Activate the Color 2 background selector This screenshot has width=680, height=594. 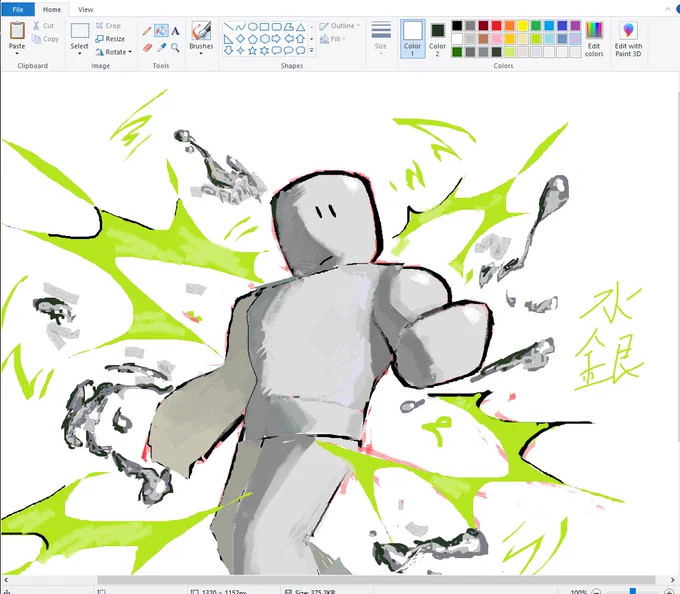tap(438, 39)
